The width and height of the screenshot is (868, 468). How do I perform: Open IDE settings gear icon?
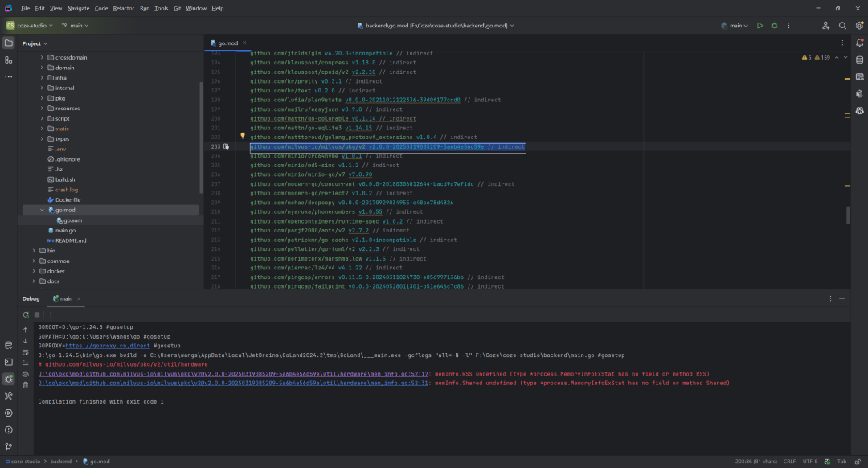coord(859,26)
